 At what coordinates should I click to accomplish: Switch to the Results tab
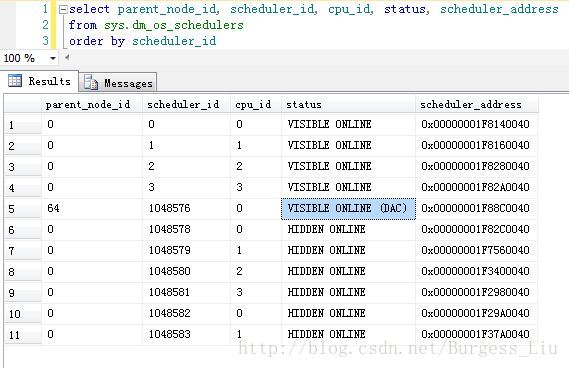39,81
